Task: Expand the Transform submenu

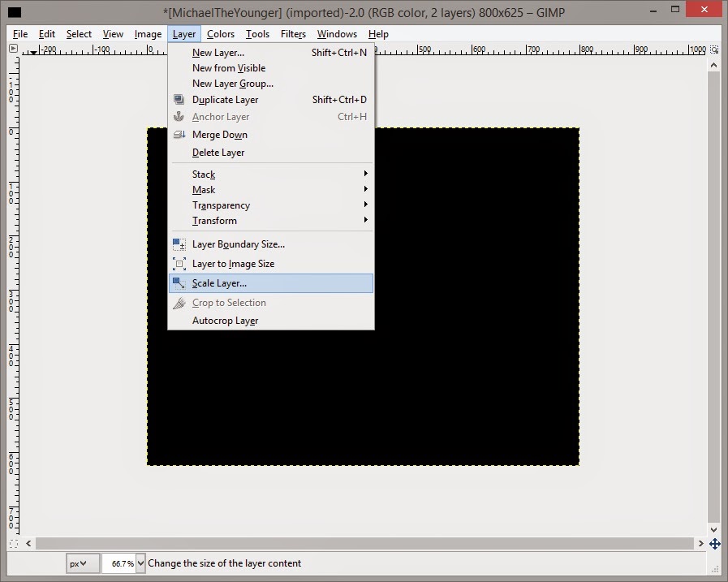Action: click(214, 220)
